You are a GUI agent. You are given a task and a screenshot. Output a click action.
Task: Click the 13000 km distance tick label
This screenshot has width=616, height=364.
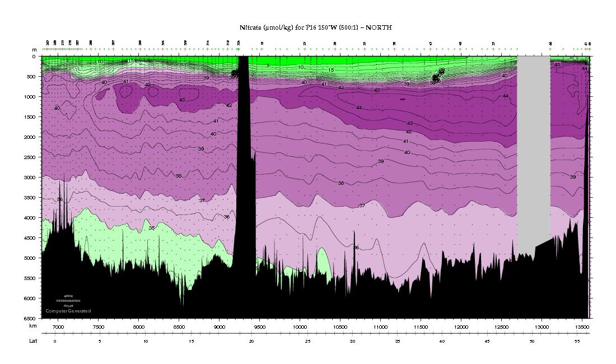coord(542,327)
